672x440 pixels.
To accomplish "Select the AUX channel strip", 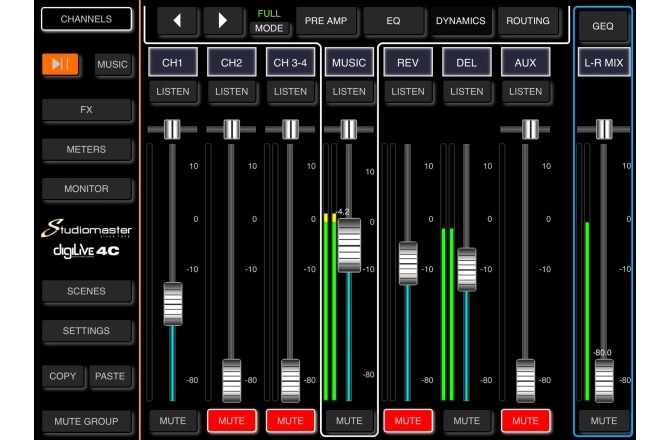I will pyautogui.click(x=525, y=63).
